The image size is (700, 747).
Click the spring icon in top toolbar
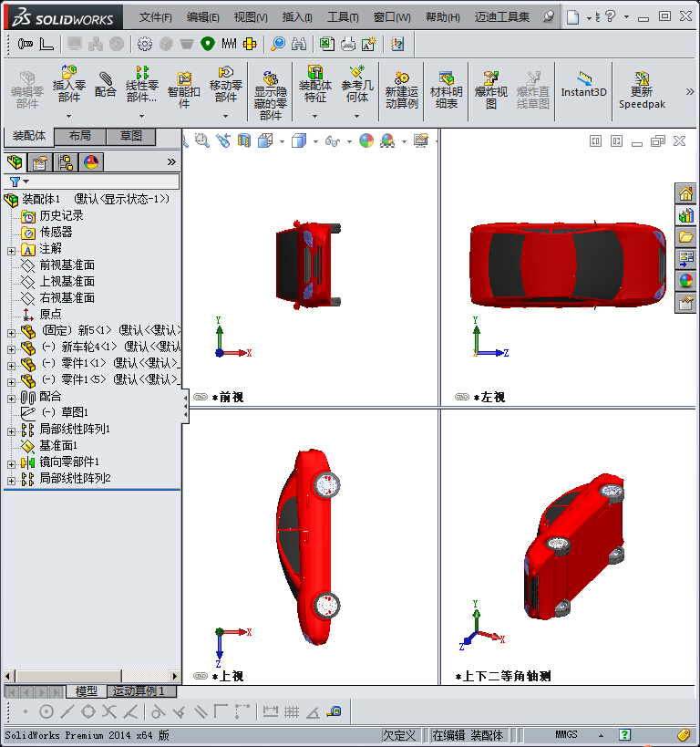point(229,44)
